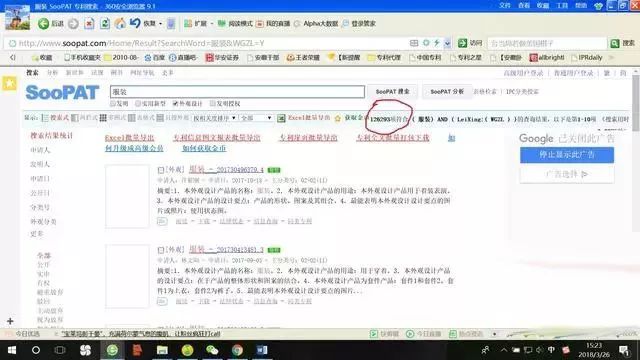Open the notification center on taskbar
The image size is (640, 360).
coord(624,350)
